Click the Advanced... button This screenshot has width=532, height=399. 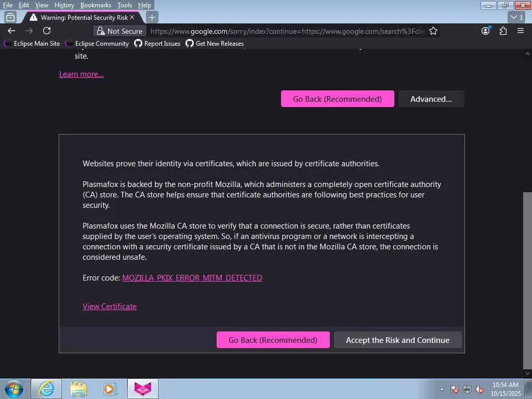click(x=431, y=99)
